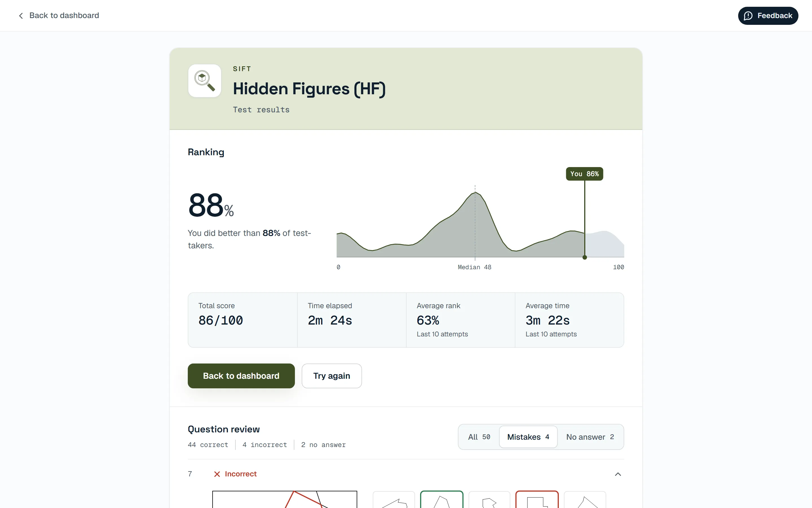The image size is (812, 508).
Task: Click the red X Incorrect icon
Action: [x=217, y=474]
